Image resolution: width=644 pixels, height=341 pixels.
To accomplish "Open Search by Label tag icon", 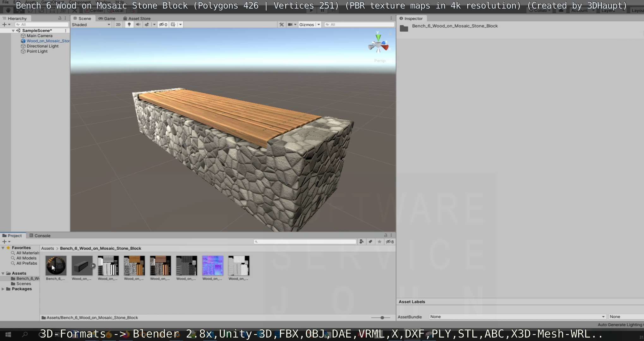I will pos(370,242).
